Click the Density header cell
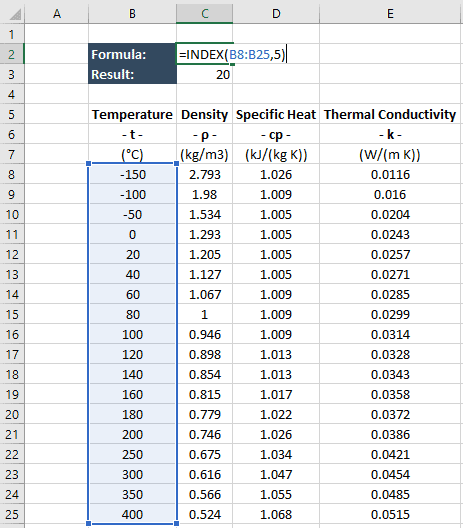Image resolution: width=463 pixels, height=528 pixels. (x=204, y=114)
